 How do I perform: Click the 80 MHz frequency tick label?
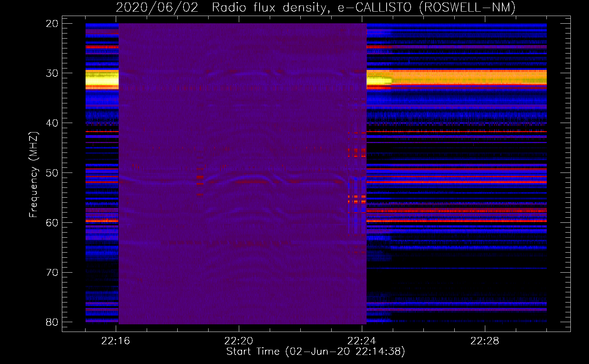tap(52, 322)
